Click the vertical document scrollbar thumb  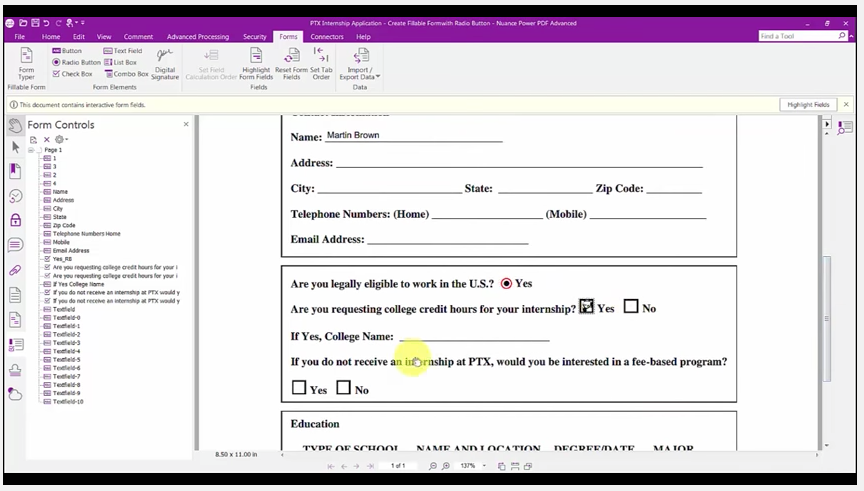tap(826, 319)
